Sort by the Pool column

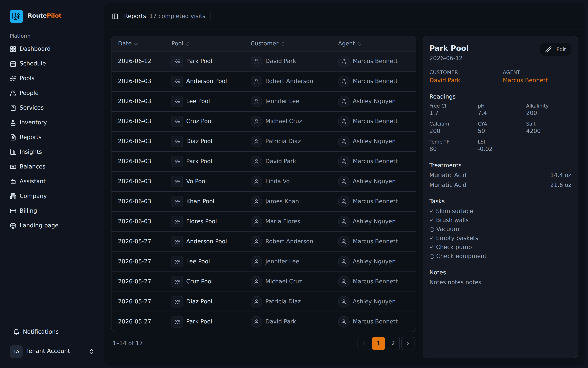pyautogui.click(x=180, y=44)
